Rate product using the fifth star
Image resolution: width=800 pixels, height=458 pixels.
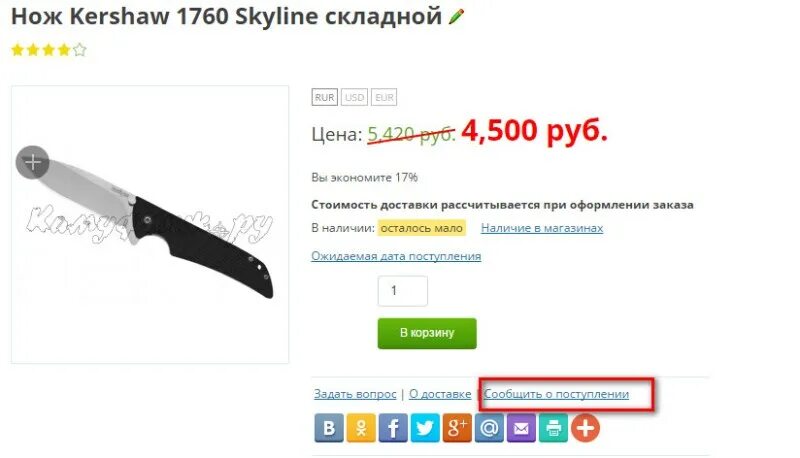80,50
